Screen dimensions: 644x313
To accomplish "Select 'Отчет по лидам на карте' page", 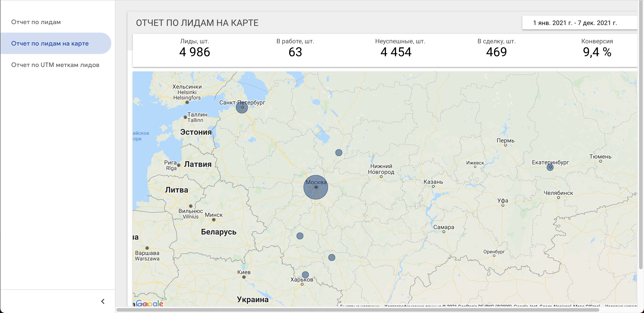I will 50,44.
